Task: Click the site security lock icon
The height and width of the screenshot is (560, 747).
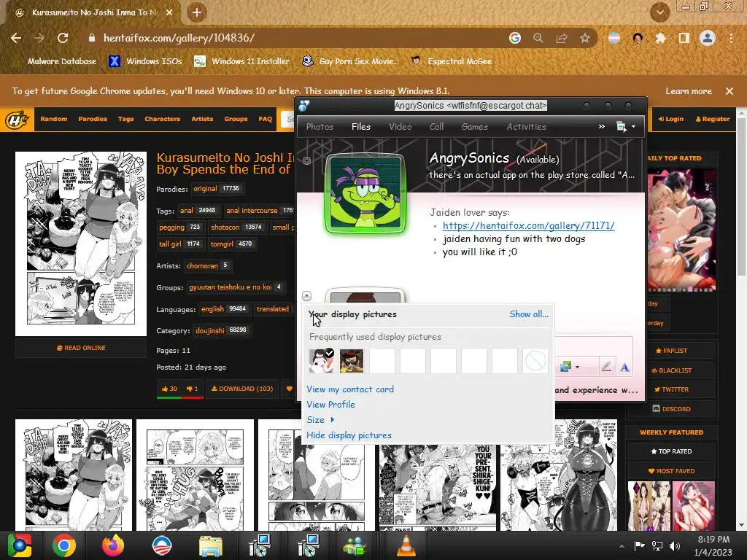Action: pyautogui.click(x=92, y=38)
